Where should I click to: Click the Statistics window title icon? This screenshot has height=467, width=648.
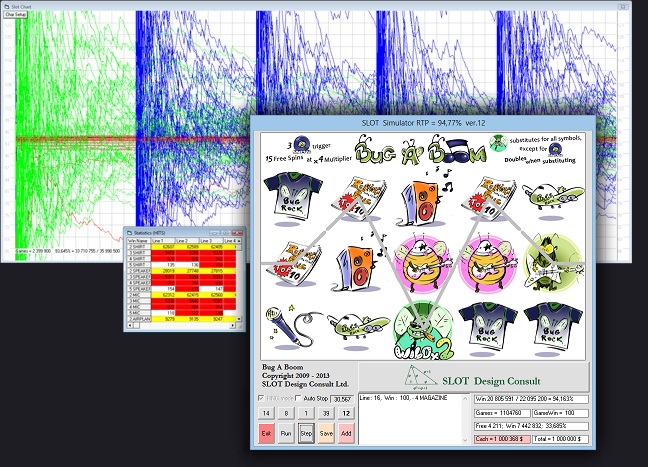point(129,233)
